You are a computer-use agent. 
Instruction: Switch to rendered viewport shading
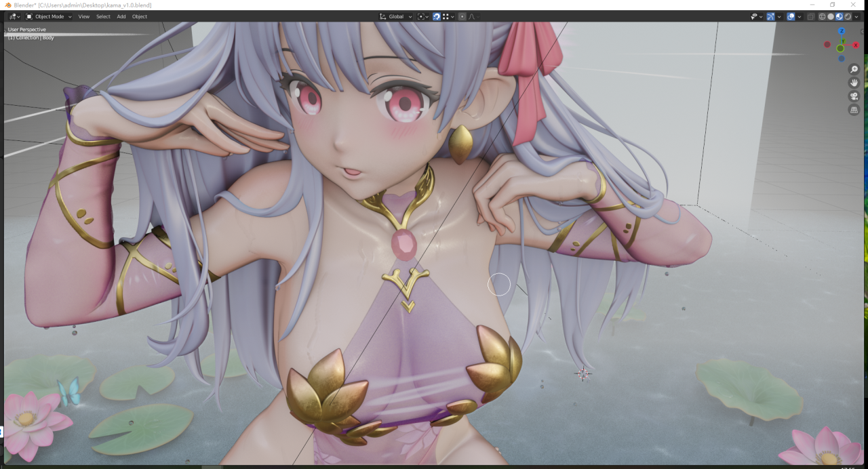pos(848,16)
